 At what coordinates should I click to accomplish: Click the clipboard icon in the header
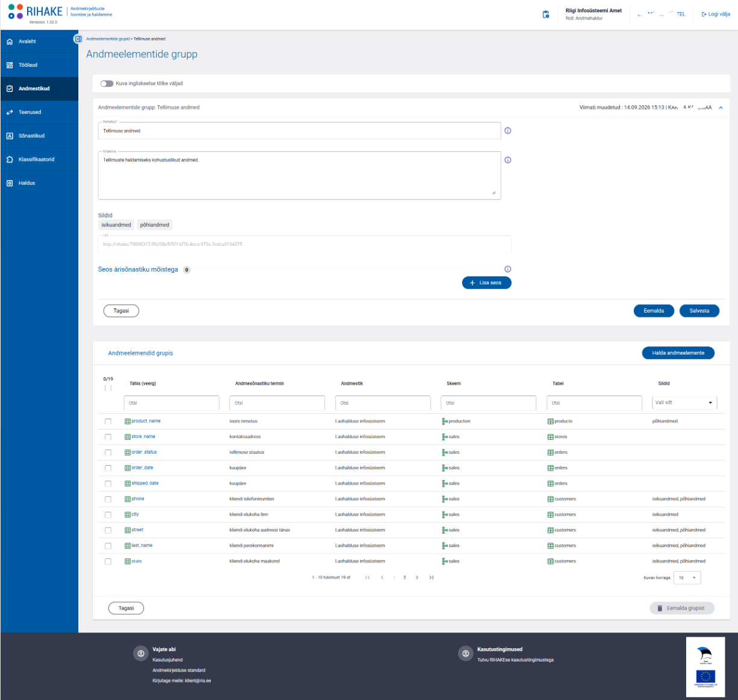point(546,14)
